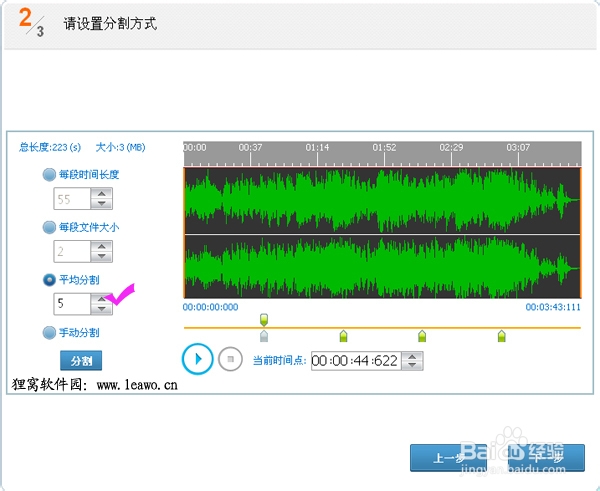
Task: Click the file size field showing 2
Action: (72, 251)
